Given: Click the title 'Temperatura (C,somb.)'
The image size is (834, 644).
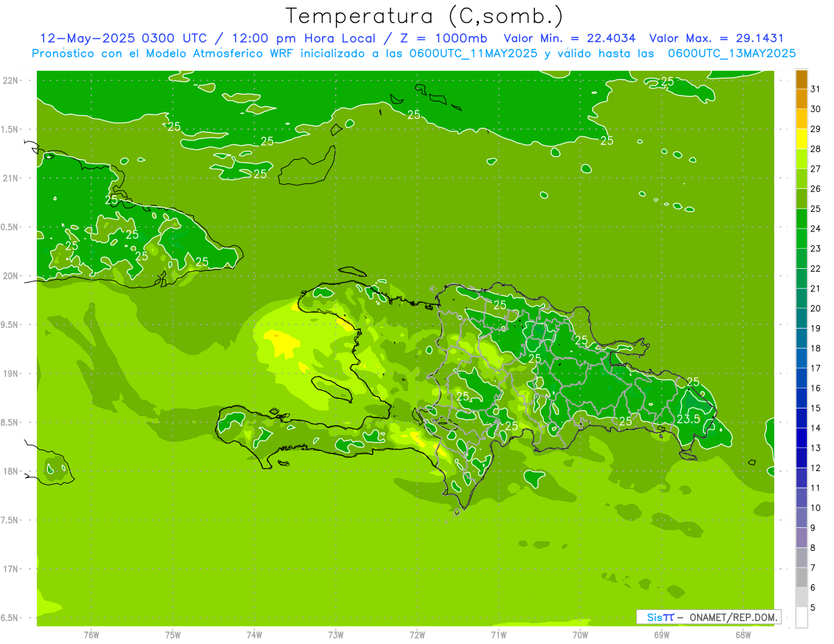Looking at the screenshot, I should [x=424, y=16].
